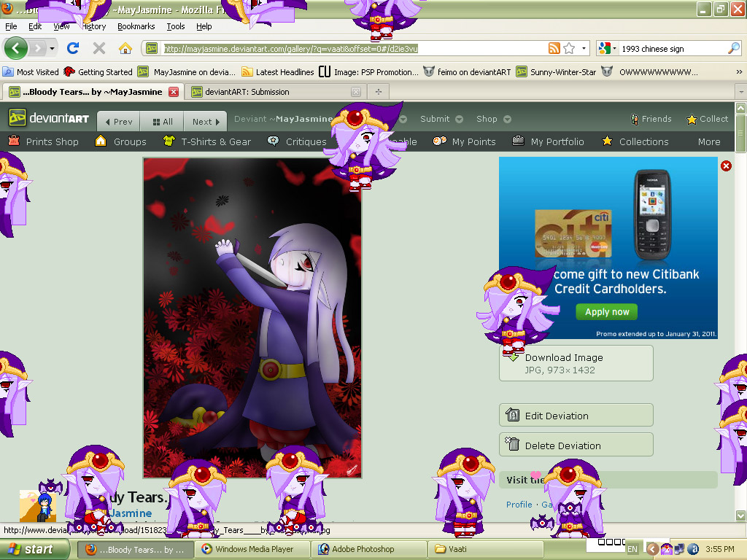This screenshot has width=747, height=560.
Task: Open the 'Deviant ~MayJasmine' user link
Action: click(x=284, y=119)
